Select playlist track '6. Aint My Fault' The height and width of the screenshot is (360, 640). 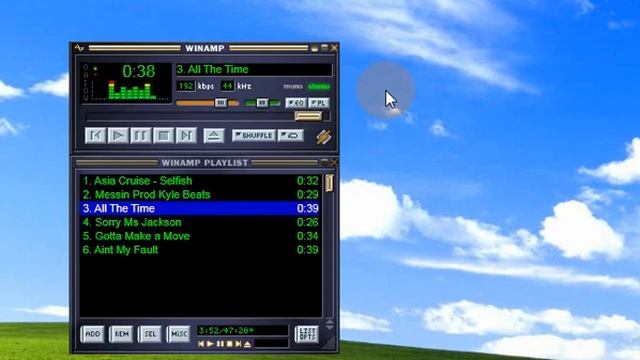click(200, 250)
